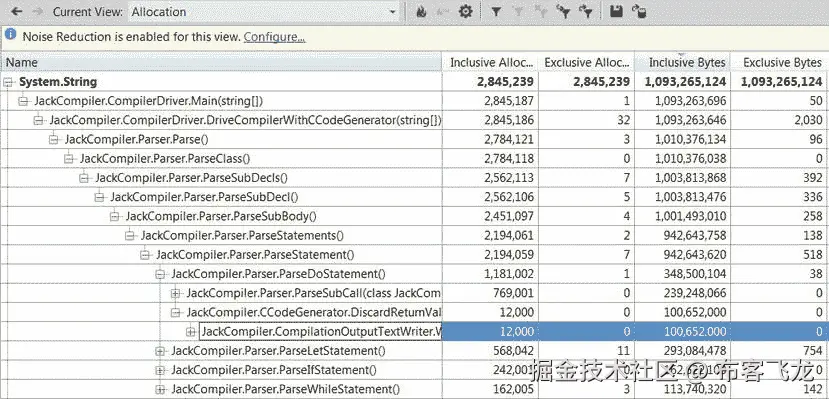This screenshot has width=829, height=399.
Task: Click the back navigation arrow
Action: (16, 11)
